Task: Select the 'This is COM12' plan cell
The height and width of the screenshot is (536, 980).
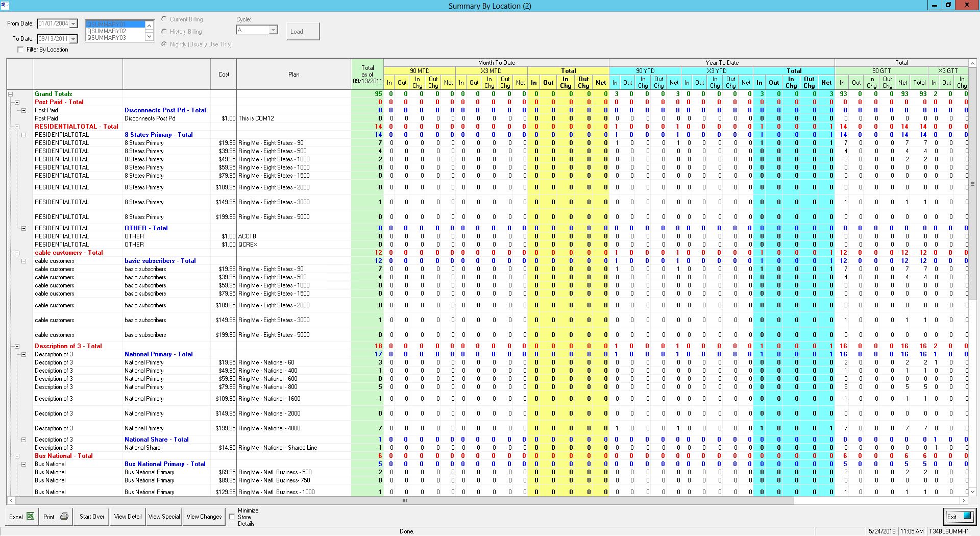Action: coord(293,118)
